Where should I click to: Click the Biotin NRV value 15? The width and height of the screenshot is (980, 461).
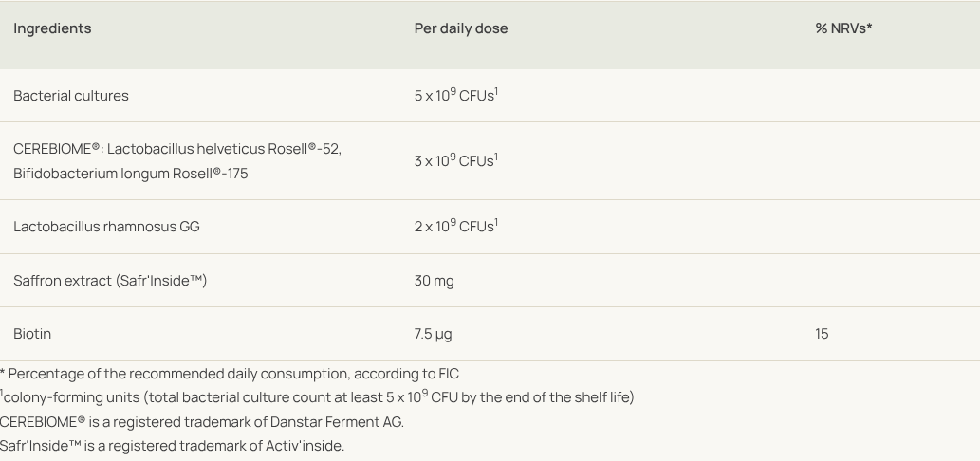821,334
